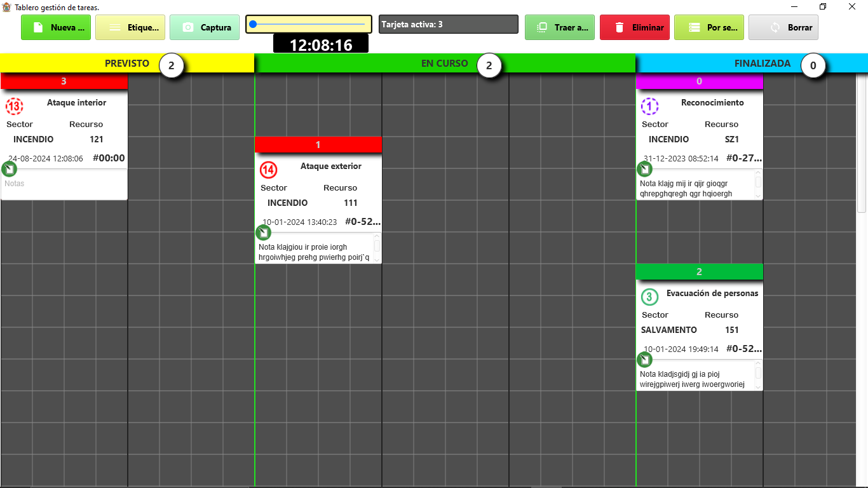Viewport: 868px width, 488px height.
Task: Click the date 31-12-2023 08:52:14
Action: point(681,159)
